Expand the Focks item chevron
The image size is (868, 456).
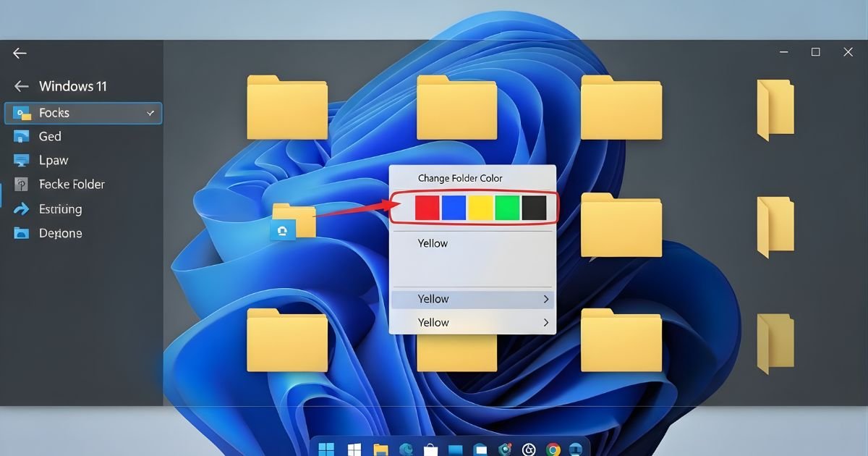[x=150, y=113]
